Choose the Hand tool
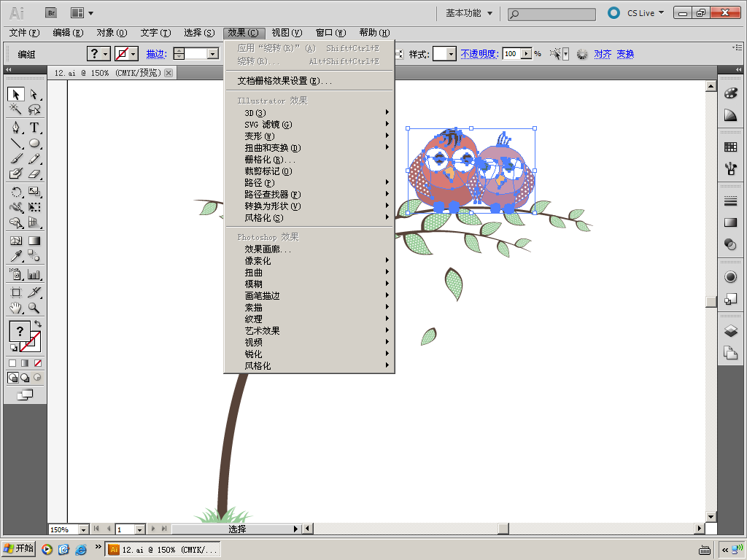Viewport: 747px width, 560px height. [x=16, y=308]
